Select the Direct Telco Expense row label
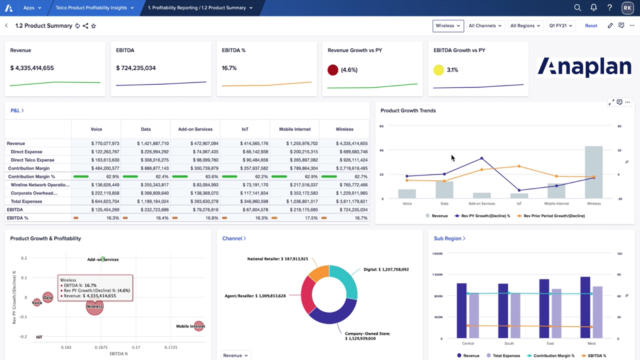 [32, 160]
